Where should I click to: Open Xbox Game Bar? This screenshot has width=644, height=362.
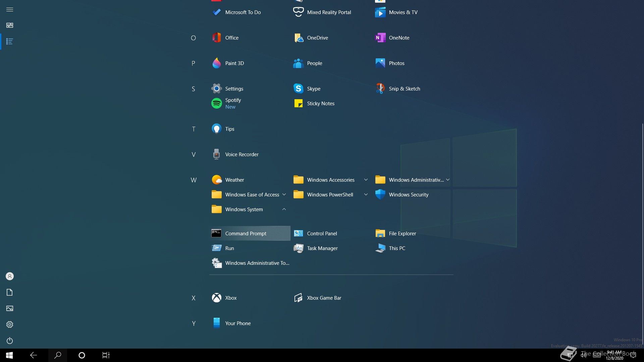click(x=331, y=298)
